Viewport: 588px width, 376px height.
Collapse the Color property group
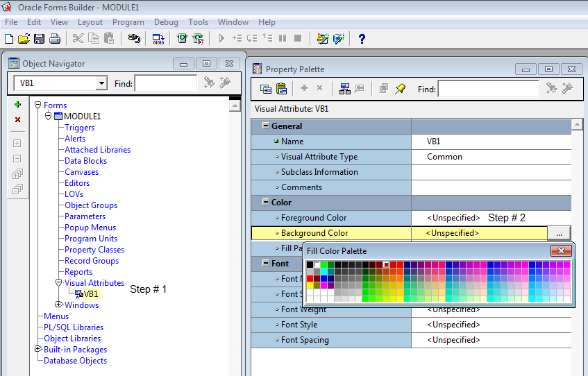(265, 203)
